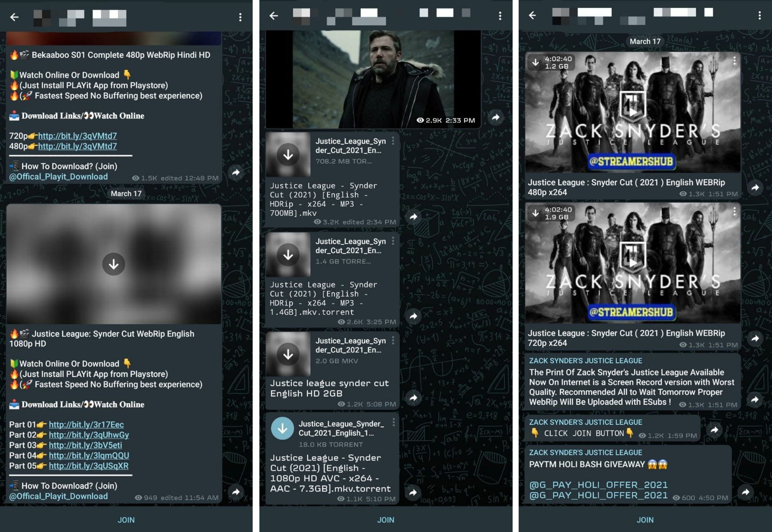
Task: Click the back arrow icon on left panel
Action: 15,16
